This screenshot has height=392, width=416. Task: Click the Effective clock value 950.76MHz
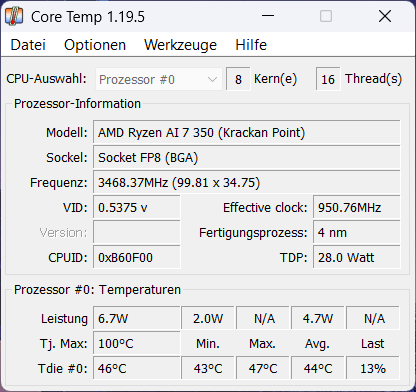[x=356, y=207]
